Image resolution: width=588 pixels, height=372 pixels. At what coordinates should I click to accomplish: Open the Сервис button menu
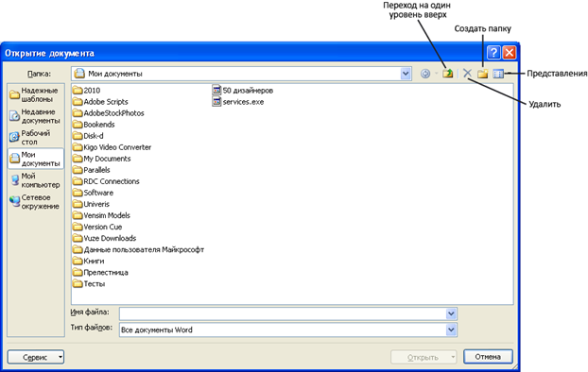[x=36, y=357]
